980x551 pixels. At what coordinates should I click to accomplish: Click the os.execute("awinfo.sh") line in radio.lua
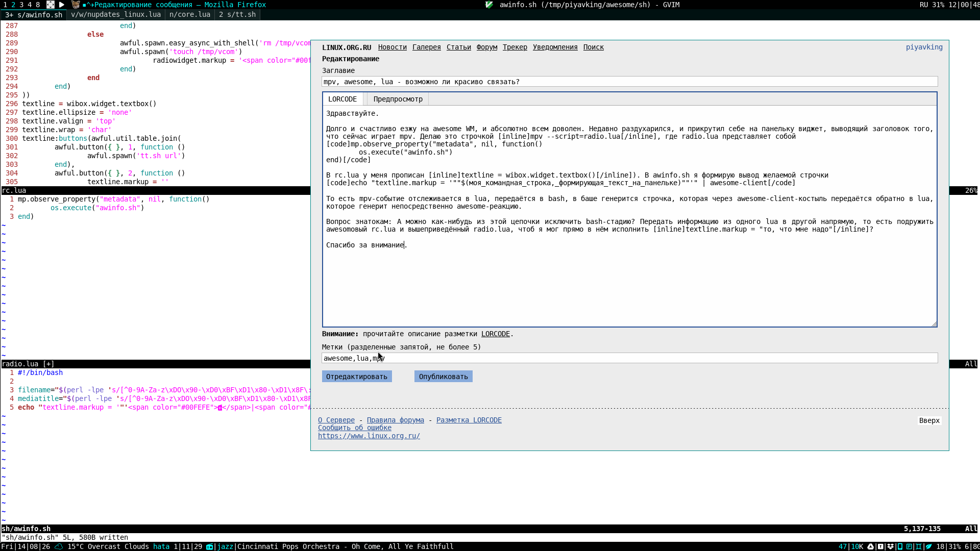pyautogui.click(x=97, y=208)
